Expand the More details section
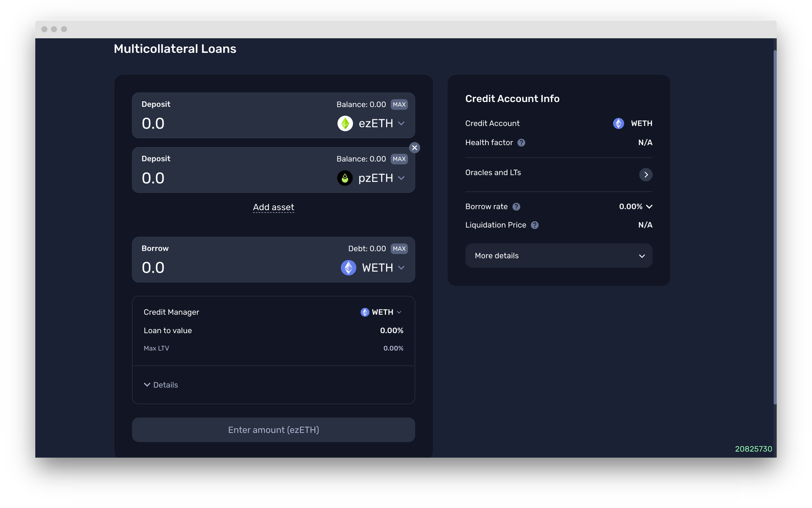The image size is (812, 508). point(559,256)
